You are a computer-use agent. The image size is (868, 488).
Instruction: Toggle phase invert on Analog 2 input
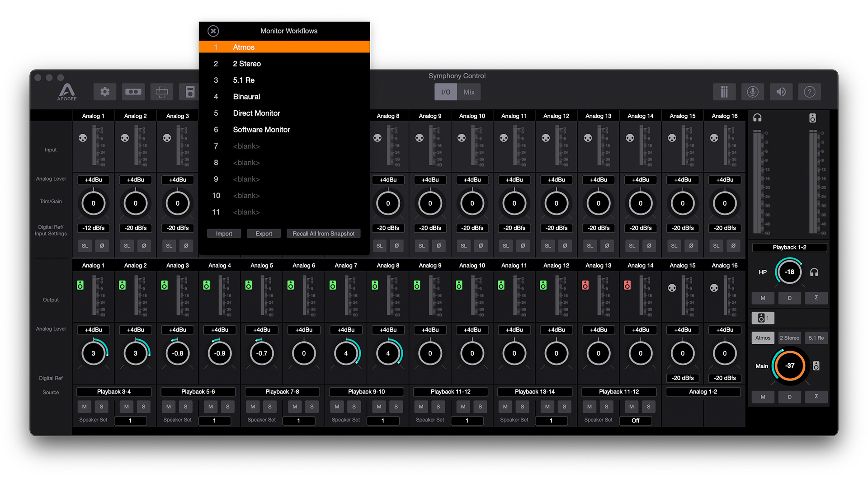144,245
